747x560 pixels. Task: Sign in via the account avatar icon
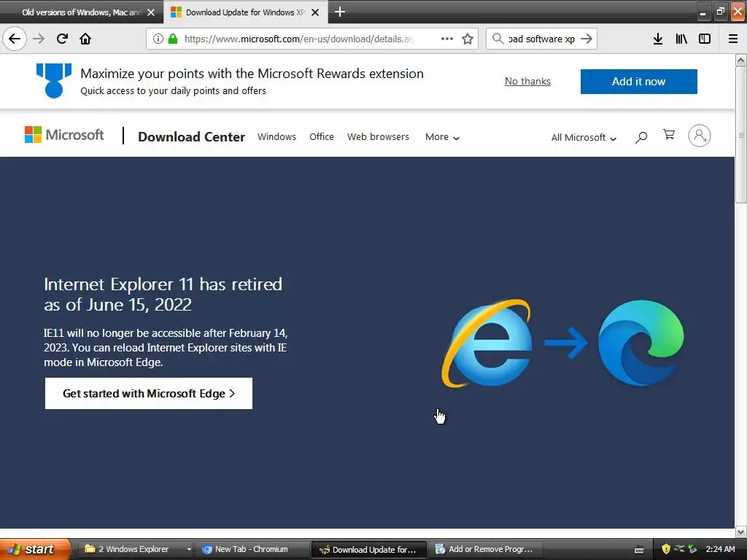(700, 136)
